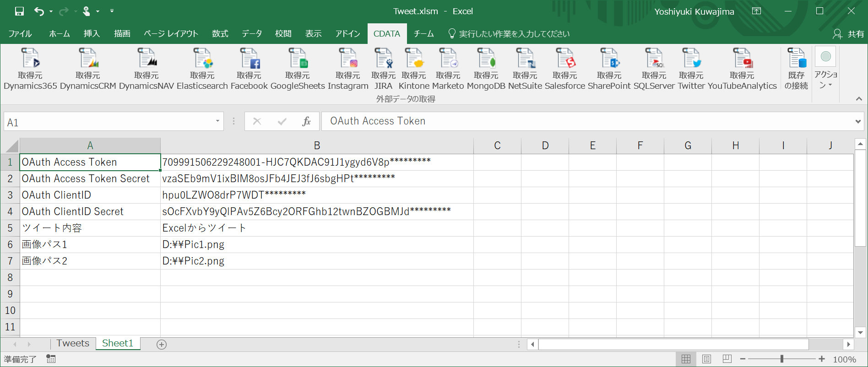Image resolution: width=868 pixels, height=367 pixels.
Task: Switch to the 挿入 tab
Action: 92,34
